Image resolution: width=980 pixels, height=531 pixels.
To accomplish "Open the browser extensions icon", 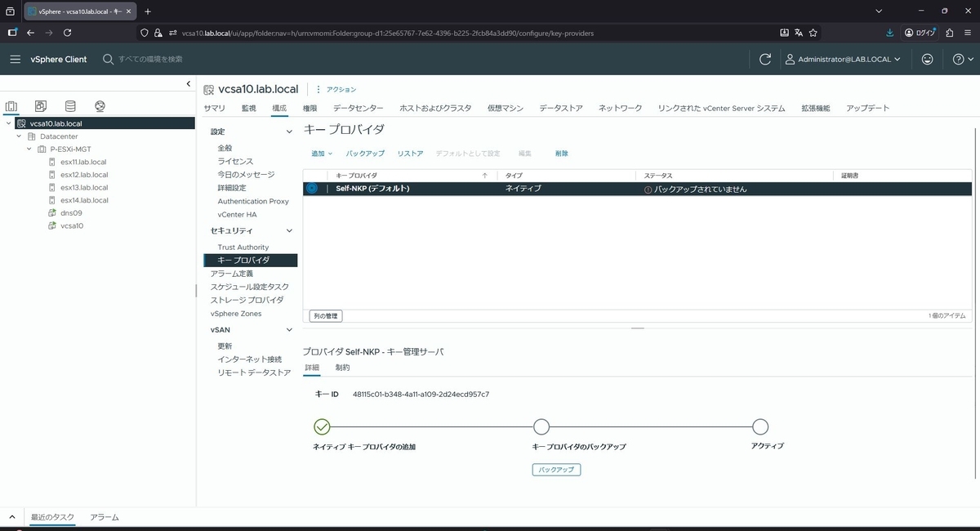I will (x=949, y=33).
